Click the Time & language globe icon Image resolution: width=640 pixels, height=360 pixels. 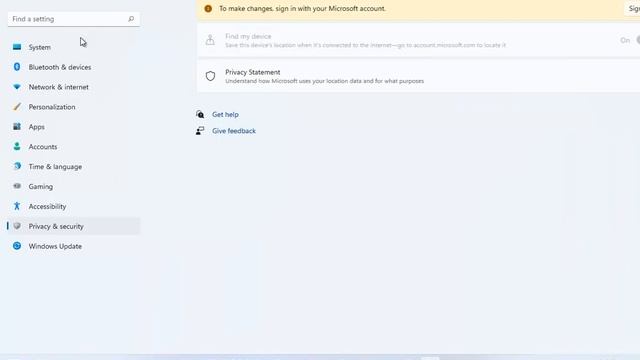coord(17,166)
